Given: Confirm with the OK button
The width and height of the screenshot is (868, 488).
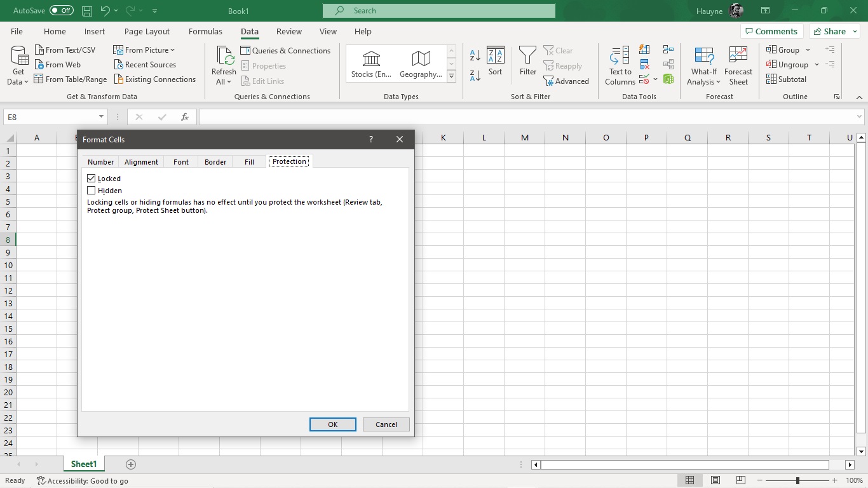Looking at the screenshot, I should tap(332, 424).
